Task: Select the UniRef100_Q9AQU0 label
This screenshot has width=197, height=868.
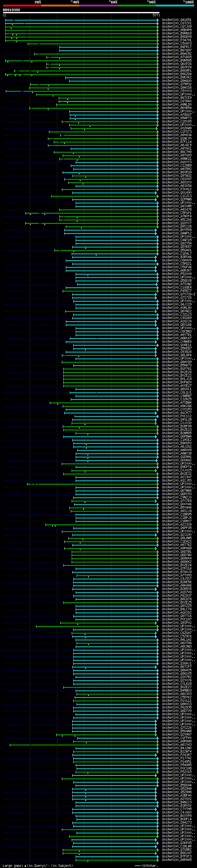Action: coord(177,81)
